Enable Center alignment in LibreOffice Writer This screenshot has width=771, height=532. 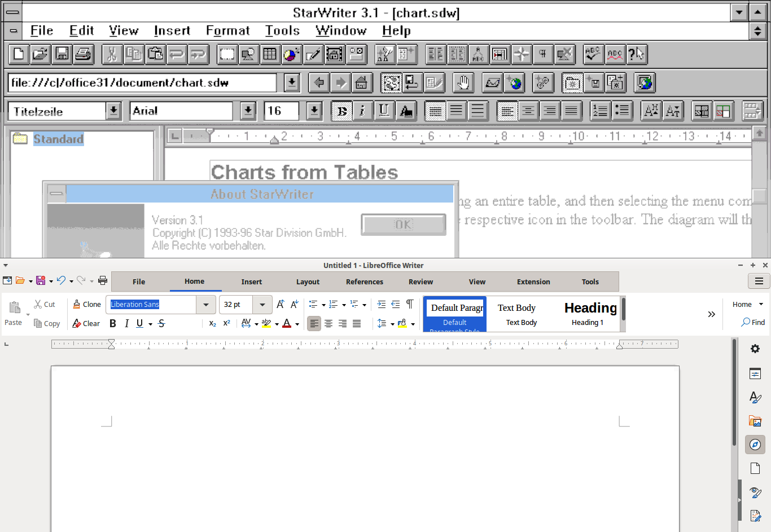(x=328, y=323)
